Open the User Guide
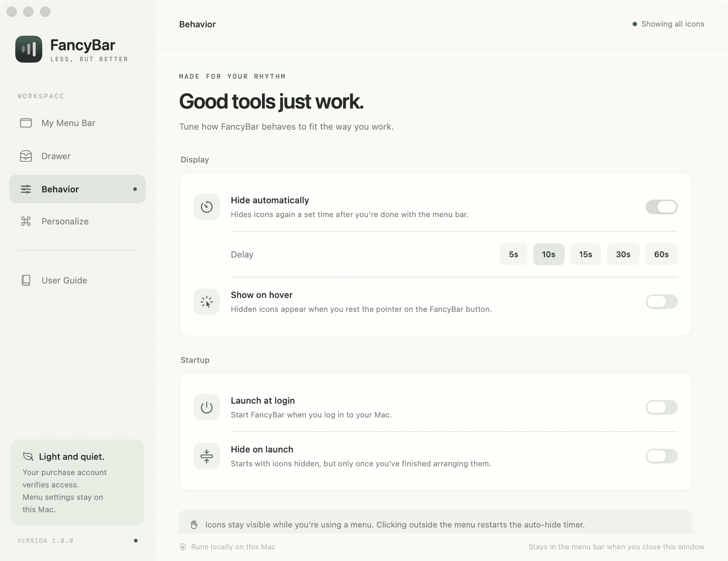This screenshot has width=728, height=561. 78,280
